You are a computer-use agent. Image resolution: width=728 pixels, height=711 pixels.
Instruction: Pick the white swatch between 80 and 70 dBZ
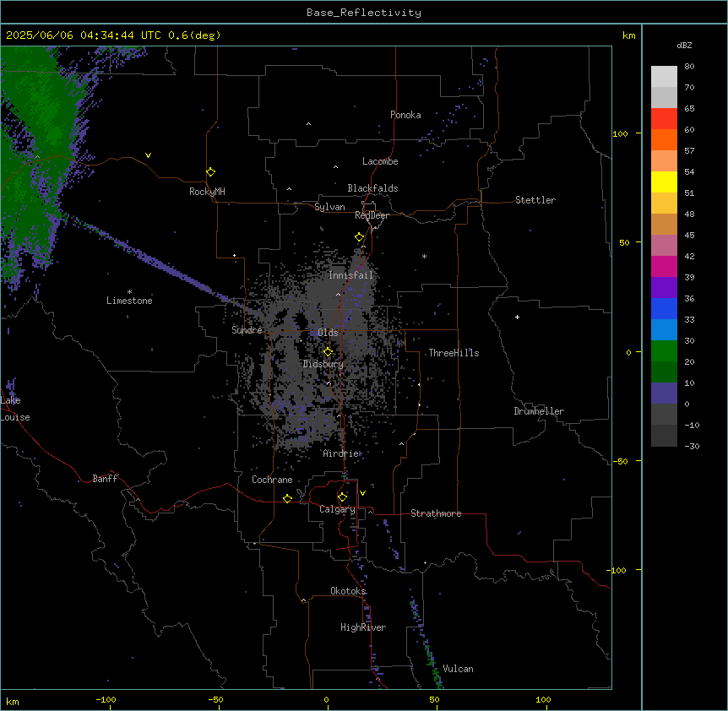(x=664, y=77)
